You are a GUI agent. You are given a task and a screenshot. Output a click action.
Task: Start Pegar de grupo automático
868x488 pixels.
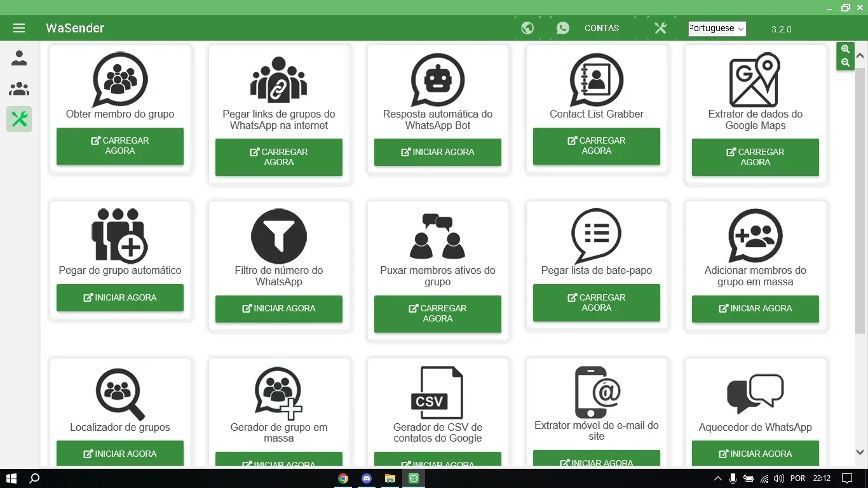pos(120,297)
